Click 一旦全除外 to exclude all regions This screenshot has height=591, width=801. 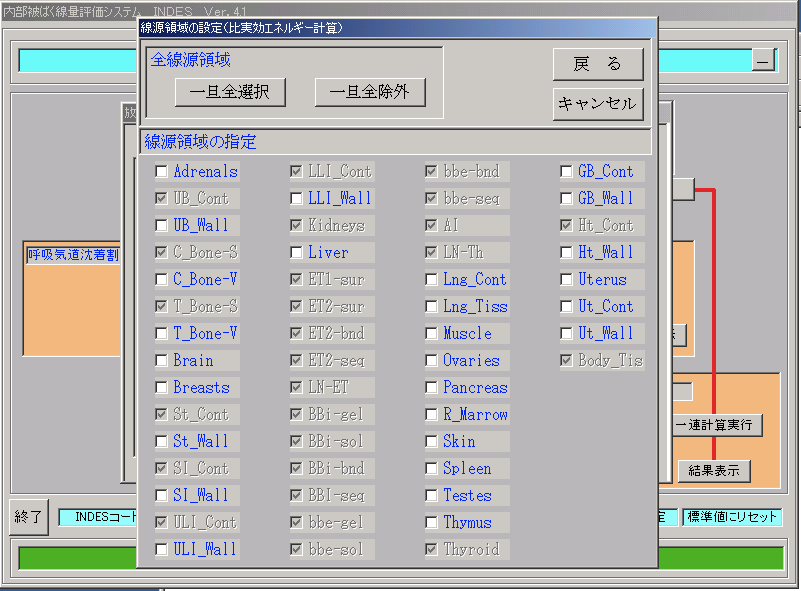point(370,92)
